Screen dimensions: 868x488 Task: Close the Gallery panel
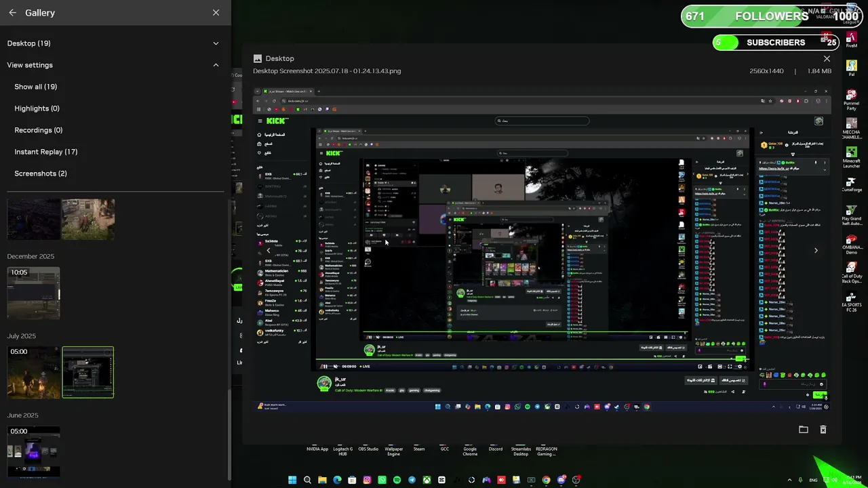[x=216, y=13]
